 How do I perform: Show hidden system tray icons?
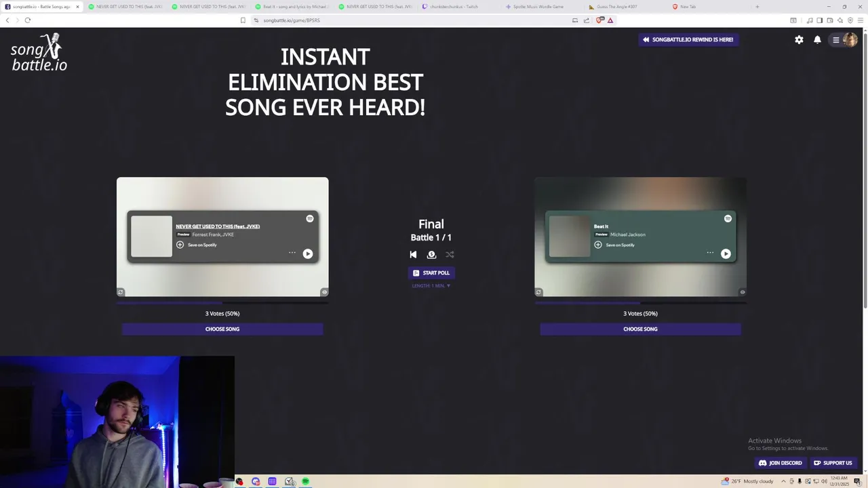pos(783,481)
